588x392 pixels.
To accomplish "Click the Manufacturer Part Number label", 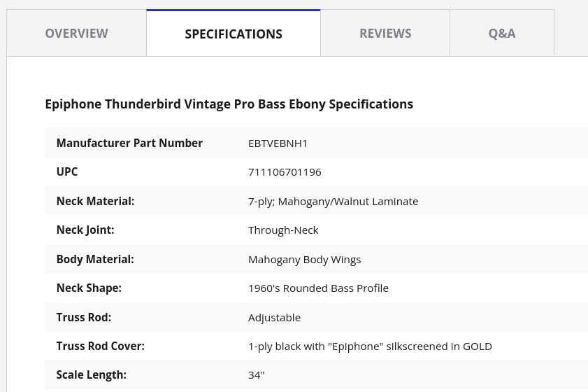I will click(129, 143).
